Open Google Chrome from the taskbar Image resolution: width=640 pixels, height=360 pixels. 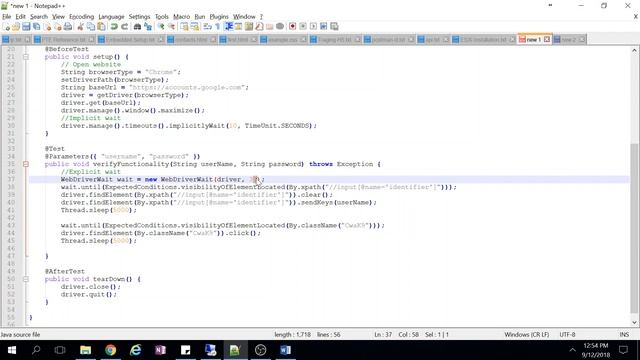[x=110, y=350]
